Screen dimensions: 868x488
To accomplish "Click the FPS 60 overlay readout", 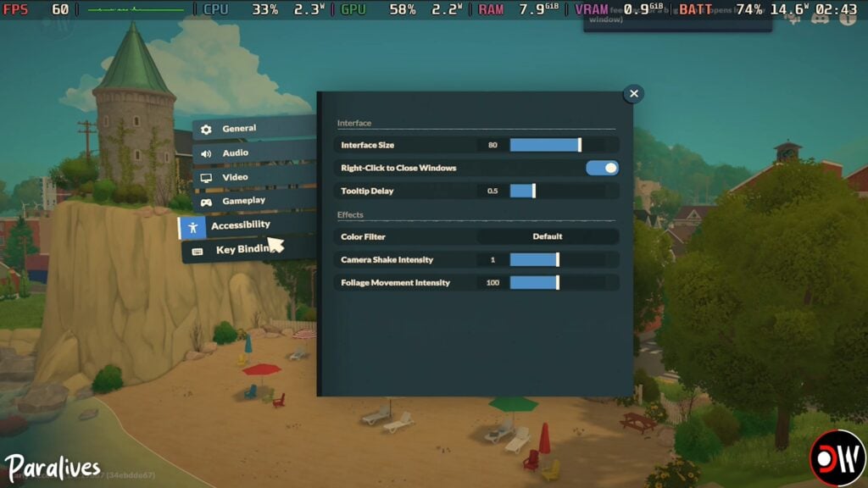I will pyautogui.click(x=36, y=9).
